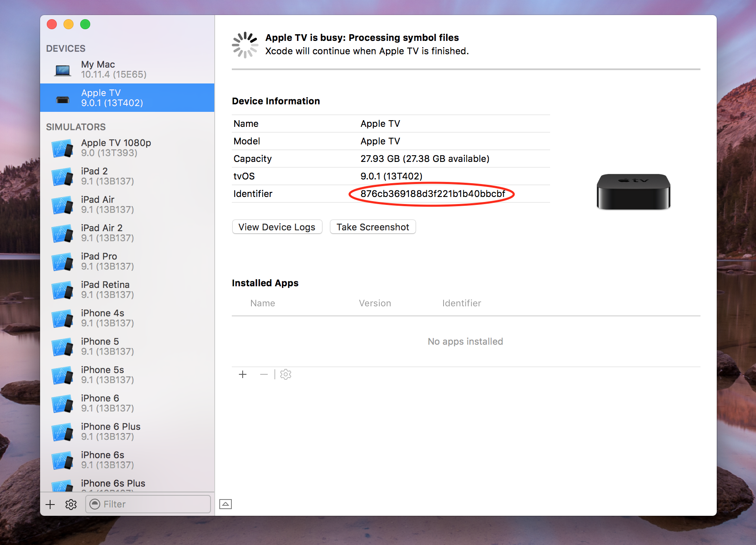
Task: Click the iPhone 4s simulator icon
Action: [x=63, y=318]
